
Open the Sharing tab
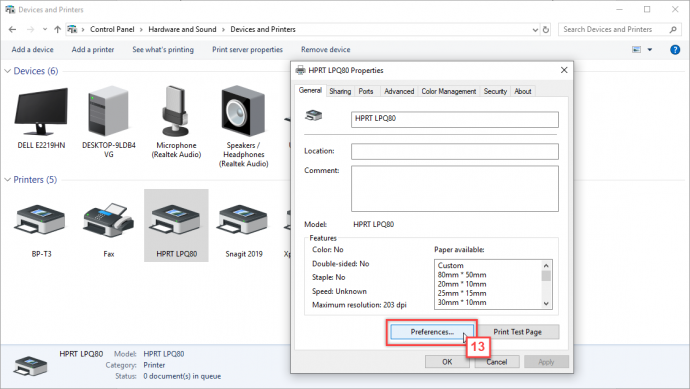tap(340, 91)
